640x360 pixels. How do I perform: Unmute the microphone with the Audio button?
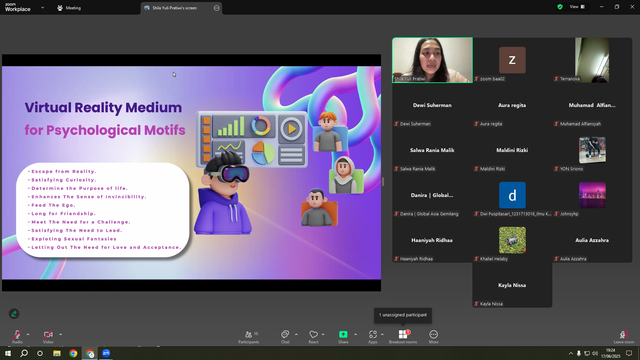point(17,336)
